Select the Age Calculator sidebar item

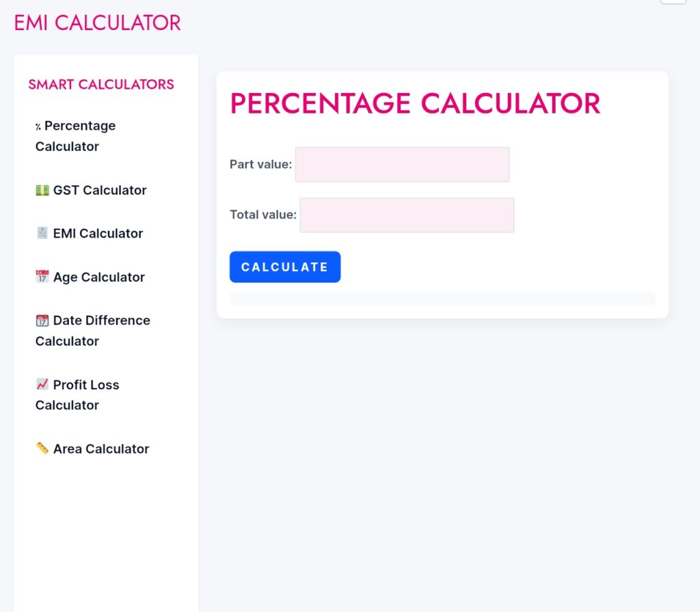[x=90, y=277]
